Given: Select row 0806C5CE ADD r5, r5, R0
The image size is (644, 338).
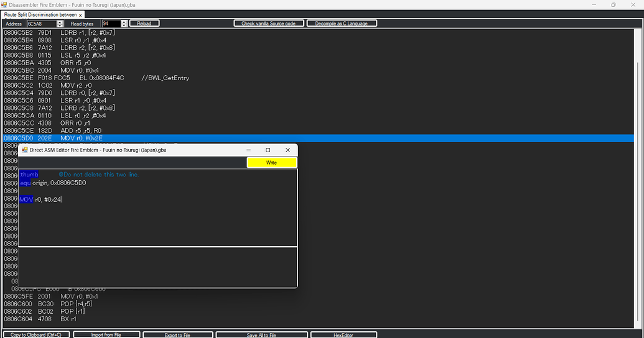Looking at the screenshot, I should point(319,131).
